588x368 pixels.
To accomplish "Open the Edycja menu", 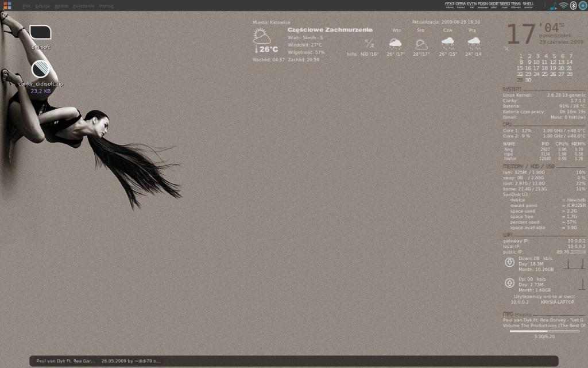I will tap(42, 6).
